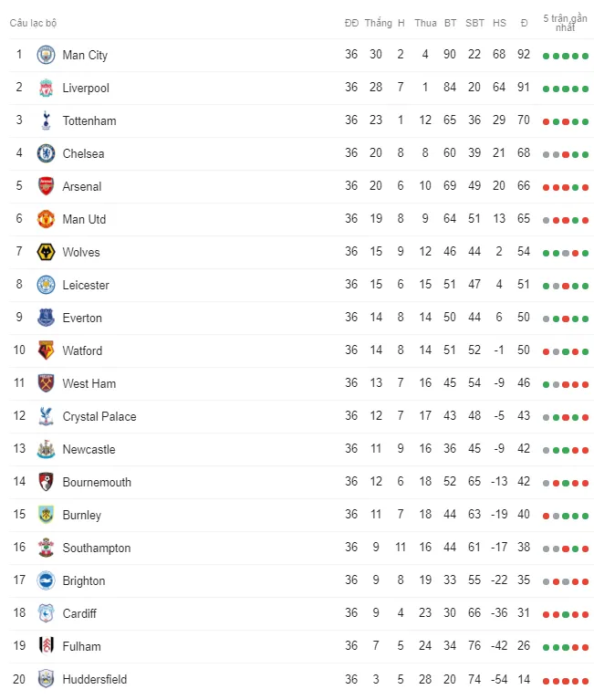Viewport: 594px width, 700px height.
Task: Open the Fulham badge icon
Action: pos(46,645)
